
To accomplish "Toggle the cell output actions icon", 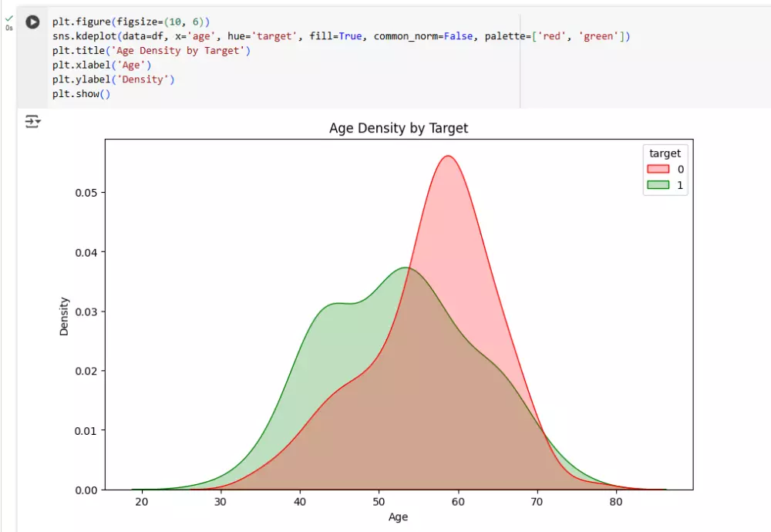I will click(x=33, y=122).
